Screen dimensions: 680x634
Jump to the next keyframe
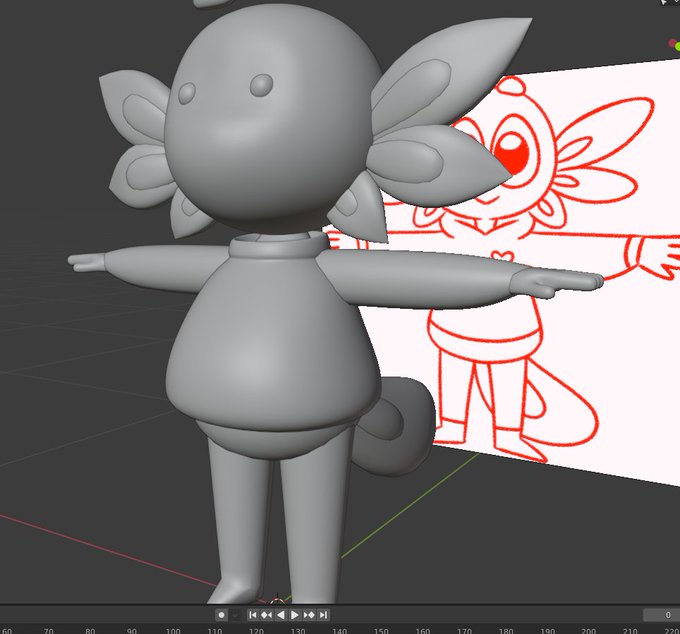(309, 615)
